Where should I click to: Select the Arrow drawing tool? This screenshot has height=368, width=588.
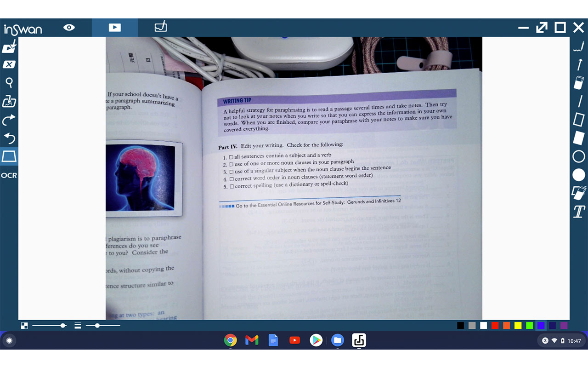578,64
